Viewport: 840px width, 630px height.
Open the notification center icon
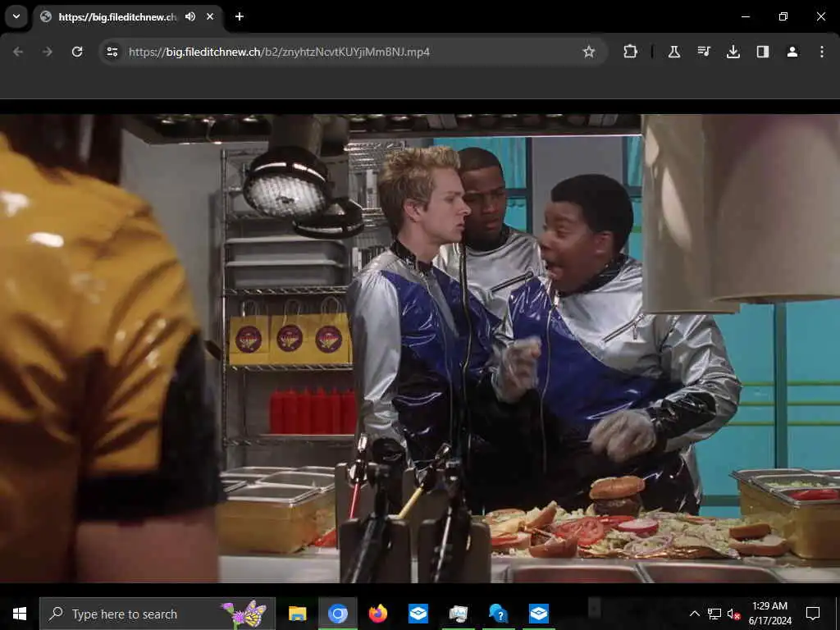coord(813,614)
